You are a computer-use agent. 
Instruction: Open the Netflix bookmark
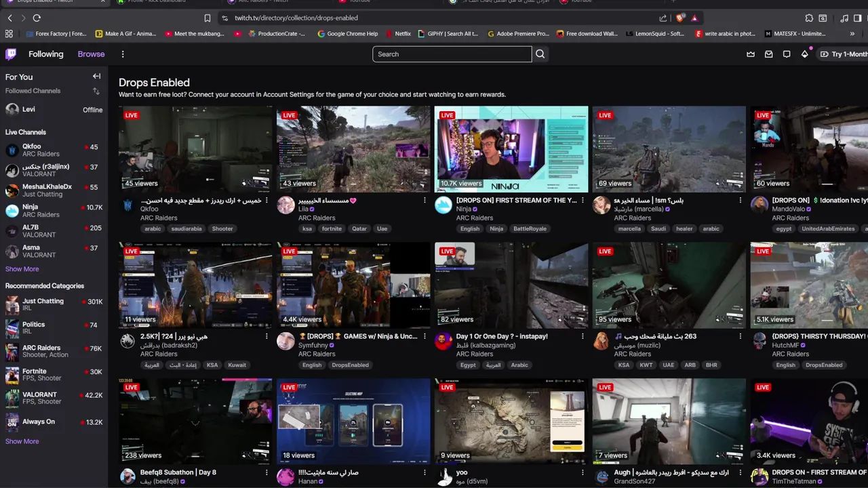[397, 34]
